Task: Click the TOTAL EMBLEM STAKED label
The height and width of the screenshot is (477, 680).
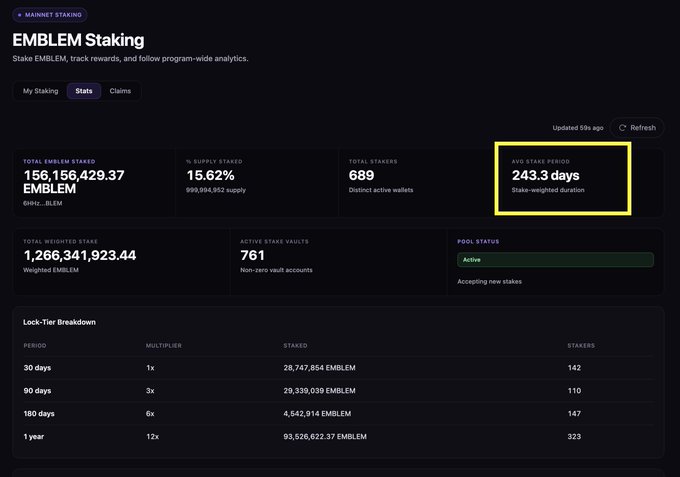Action: click(x=59, y=161)
